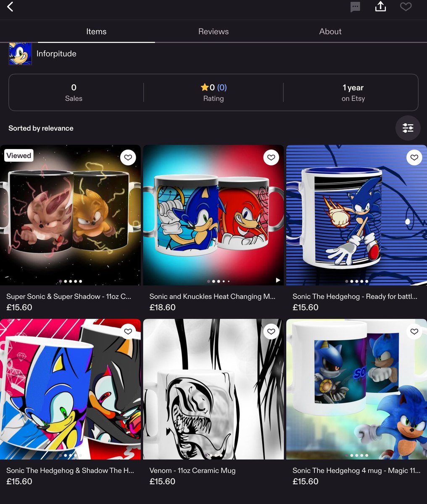Favorite the Sonic and Knuckles Heat Changing mug

coord(271,157)
